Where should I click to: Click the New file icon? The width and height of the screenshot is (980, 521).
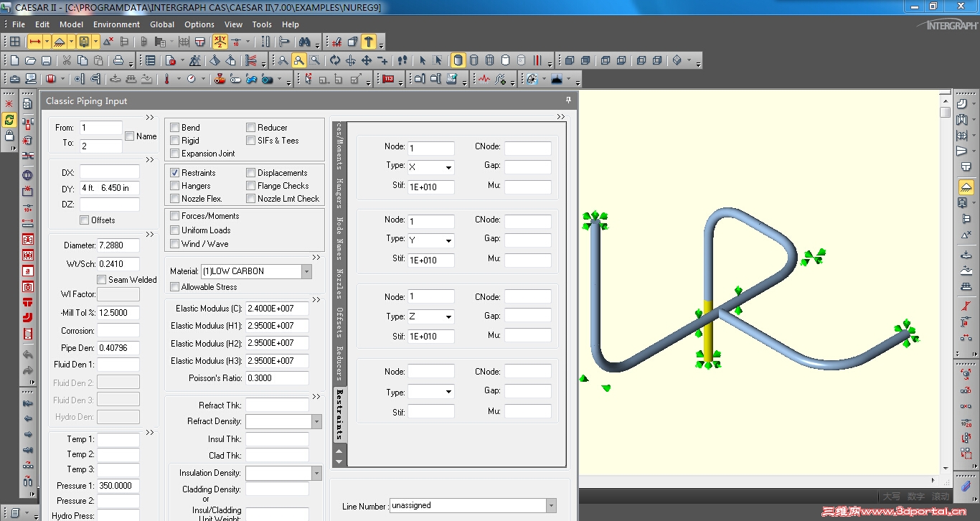coord(15,61)
